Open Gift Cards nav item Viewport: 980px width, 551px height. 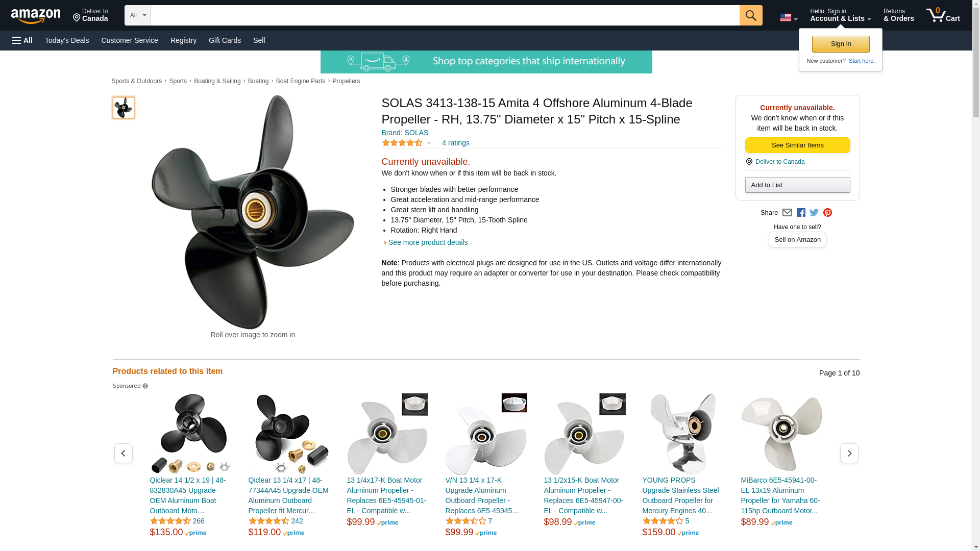(x=225, y=40)
